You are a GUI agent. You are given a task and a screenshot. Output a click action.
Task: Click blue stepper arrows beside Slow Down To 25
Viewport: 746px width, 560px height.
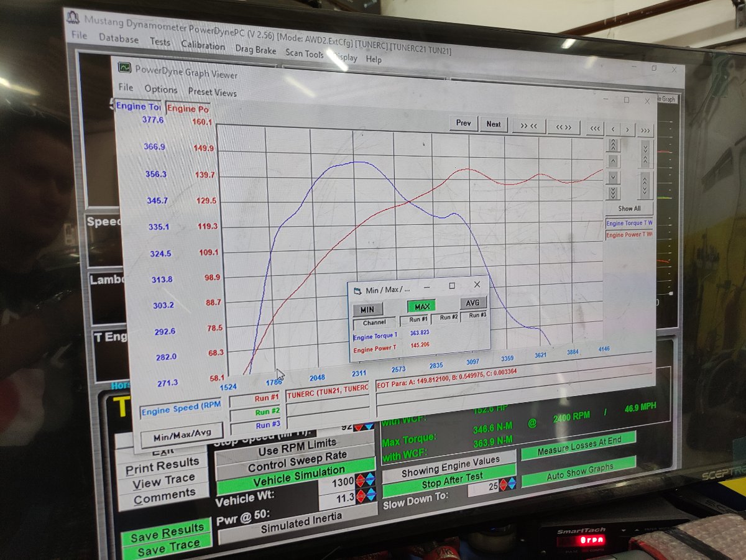512,484
